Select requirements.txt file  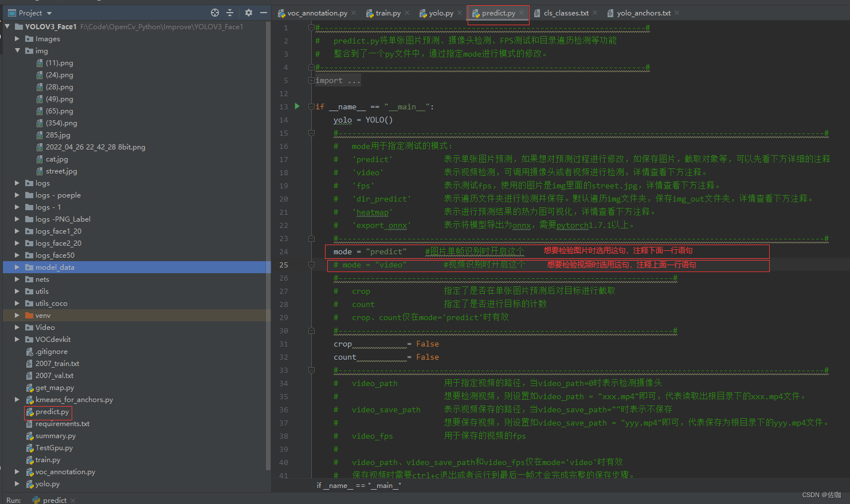[x=62, y=423]
